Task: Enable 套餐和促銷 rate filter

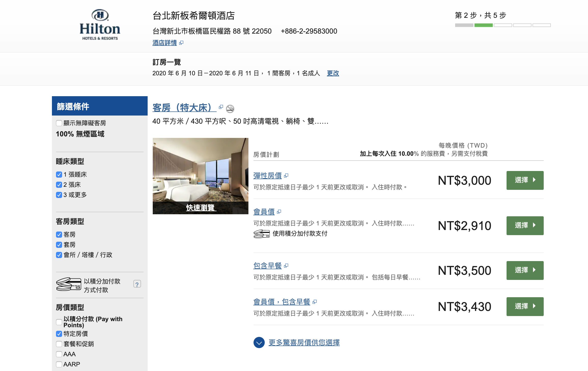Action: [x=59, y=344]
